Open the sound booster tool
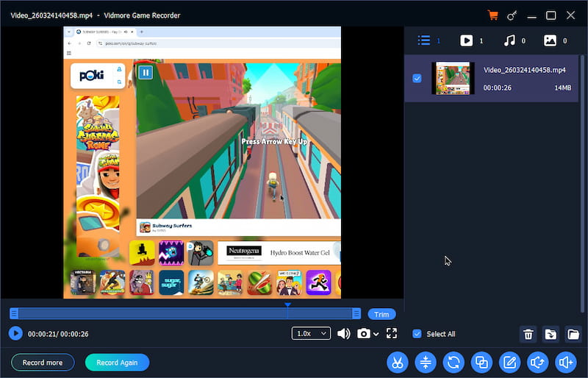 pyautogui.click(x=565, y=362)
